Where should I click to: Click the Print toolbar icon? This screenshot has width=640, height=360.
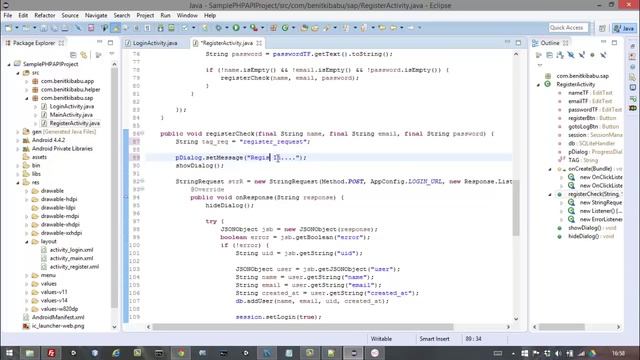(x=64, y=28)
